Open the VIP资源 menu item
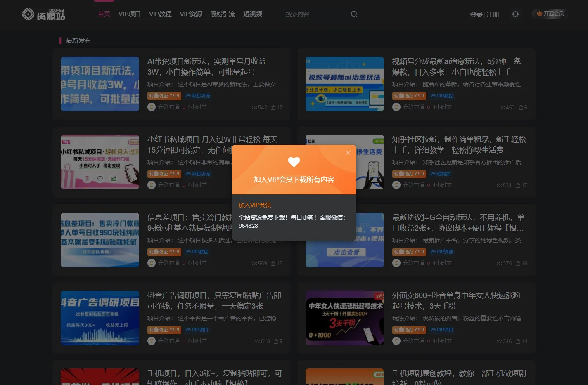Viewport: 588px width, 385px height. [191, 14]
